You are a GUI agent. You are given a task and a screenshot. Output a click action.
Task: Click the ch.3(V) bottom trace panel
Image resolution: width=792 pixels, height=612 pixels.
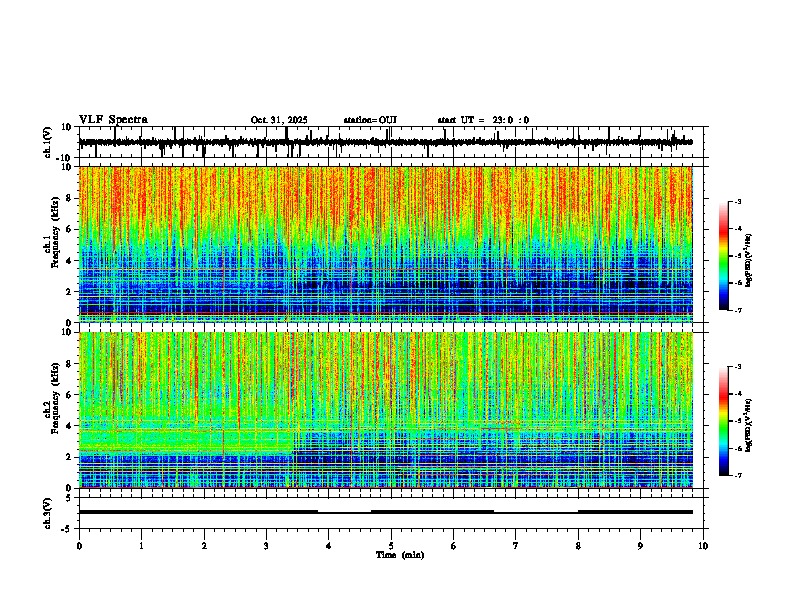(393, 513)
